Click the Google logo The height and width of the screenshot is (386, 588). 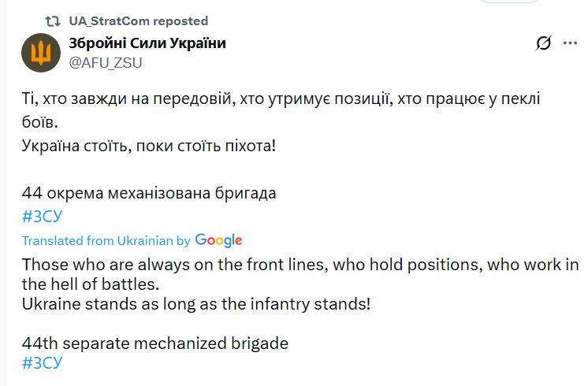218,240
